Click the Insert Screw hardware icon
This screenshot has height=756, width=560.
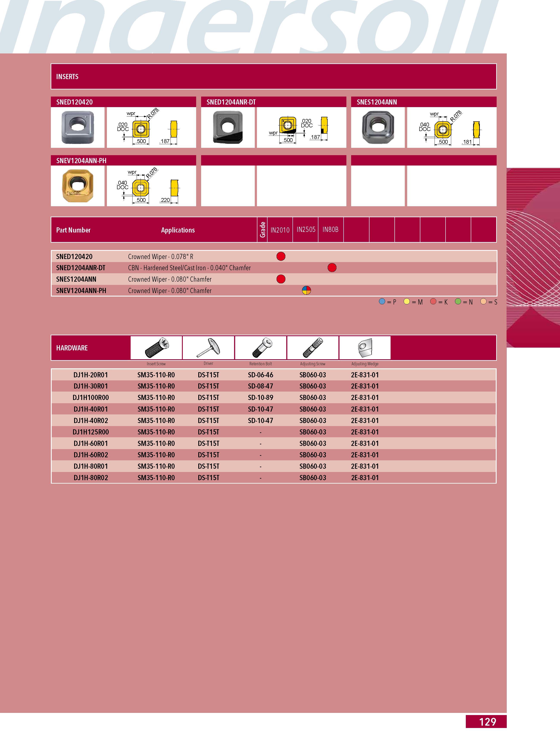pyautogui.click(x=156, y=348)
